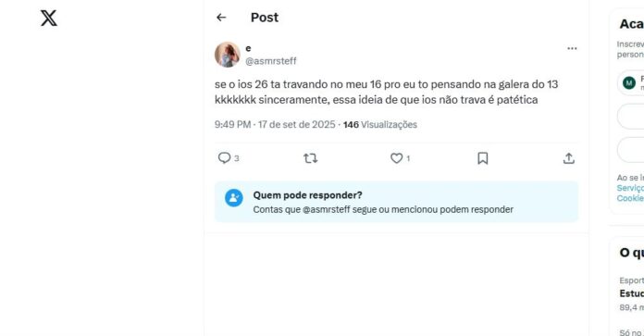The height and width of the screenshot is (336, 644).
Task: Click the blue person icon in reply notice
Action: [x=234, y=198]
